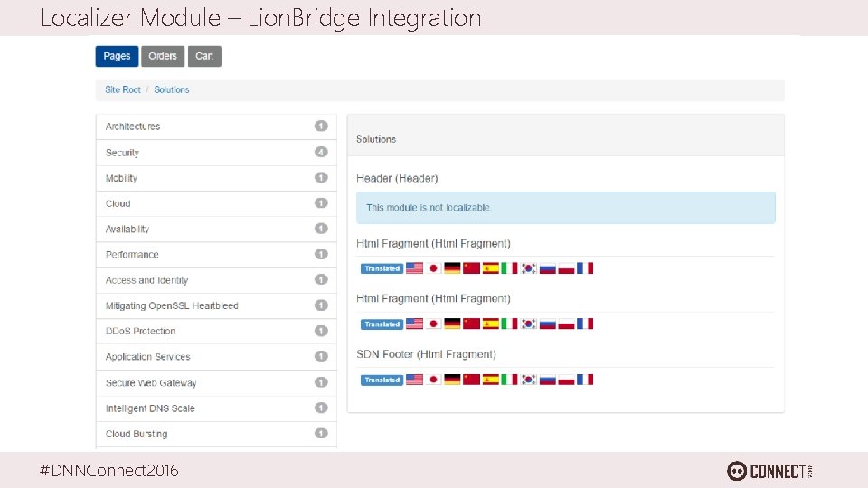Select Mitigating OpenSSL Heartbleed in the list
Image resolution: width=868 pixels, height=488 pixels.
(216, 306)
